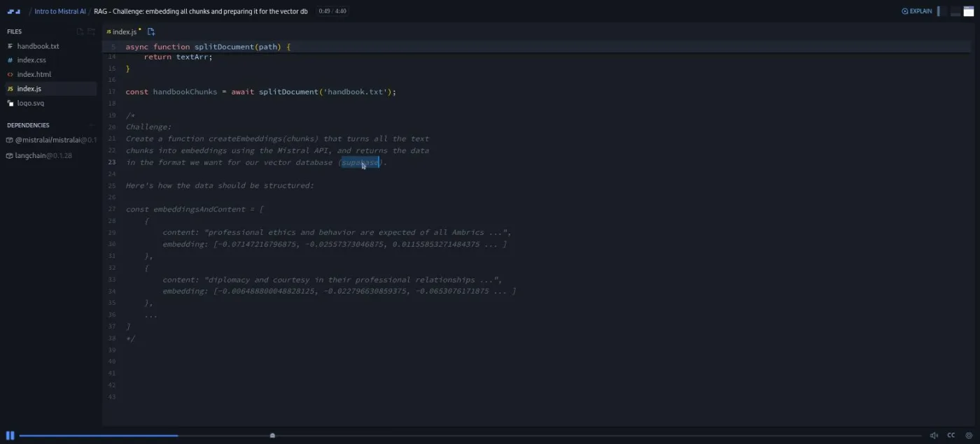The width and height of the screenshot is (980, 444).
Task: Open player settings gear icon
Action: click(x=969, y=435)
